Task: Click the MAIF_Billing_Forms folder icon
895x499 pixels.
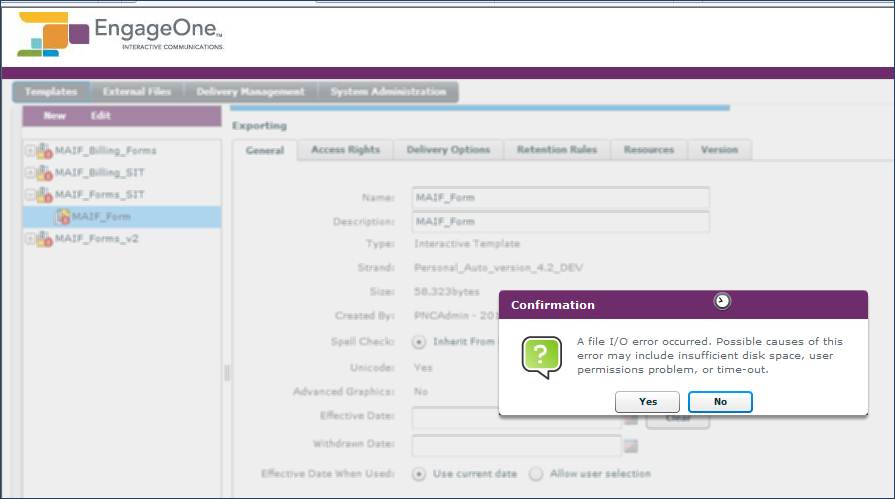Action: 45,151
